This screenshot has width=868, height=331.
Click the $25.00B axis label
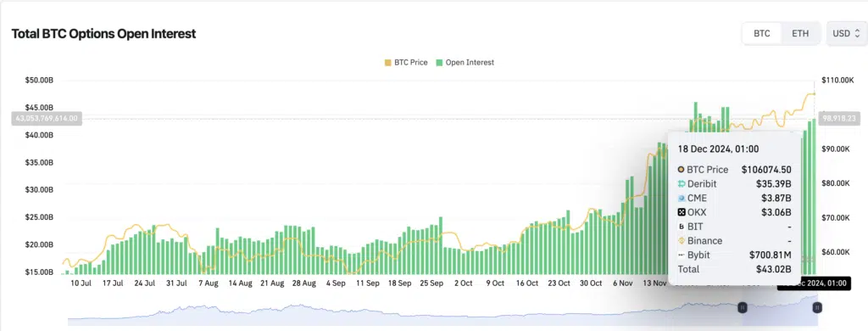pos(39,217)
